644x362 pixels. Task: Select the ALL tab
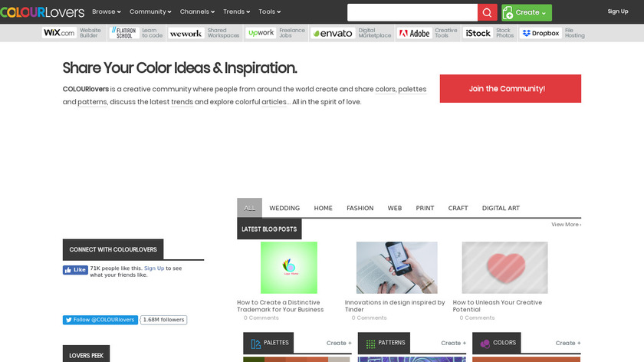coord(249,208)
